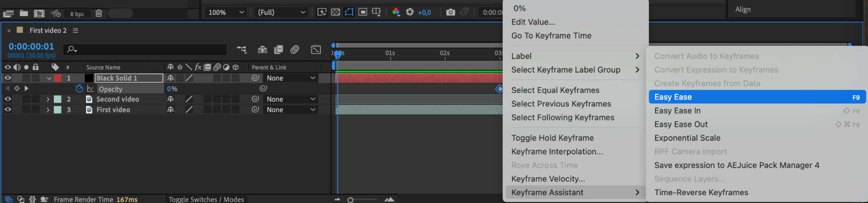Open Black Solid 1 parent dropdown
Viewport: 868px width, 203px height.
[x=290, y=78]
